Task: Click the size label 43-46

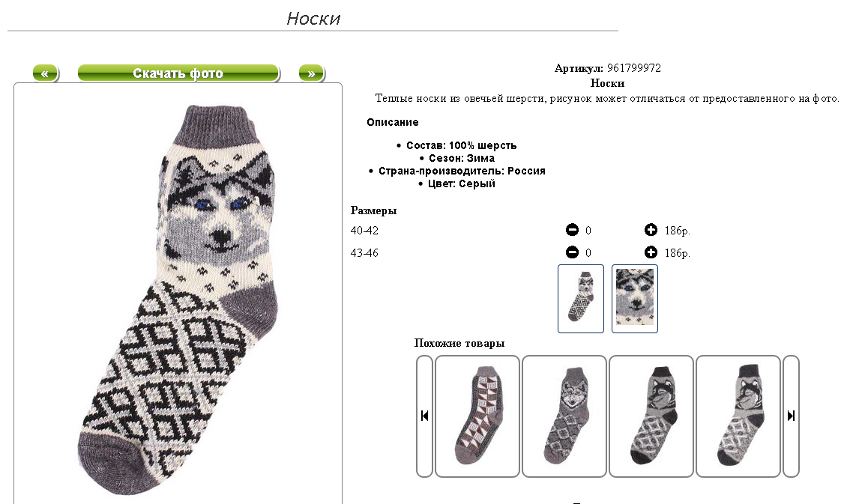Action: pyautogui.click(x=364, y=252)
